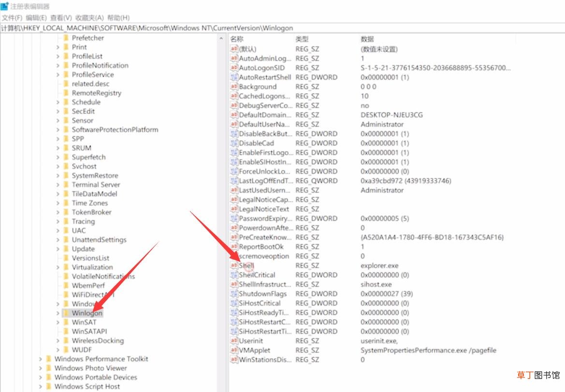Image resolution: width=565 pixels, height=392 pixels.
Task: Expand the Schedule key
Action: (58, 102)
